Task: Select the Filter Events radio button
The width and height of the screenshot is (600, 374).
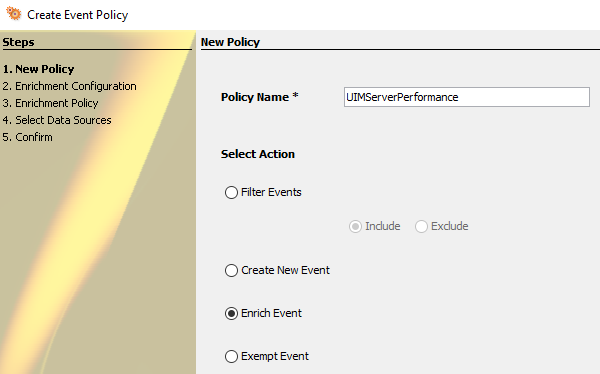Action: coord(231,192)
